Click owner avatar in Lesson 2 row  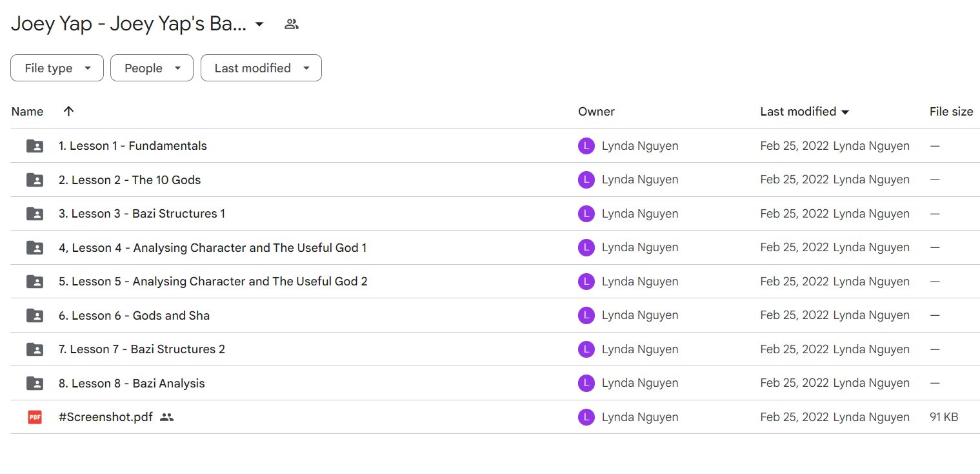(x=586, y=180)
